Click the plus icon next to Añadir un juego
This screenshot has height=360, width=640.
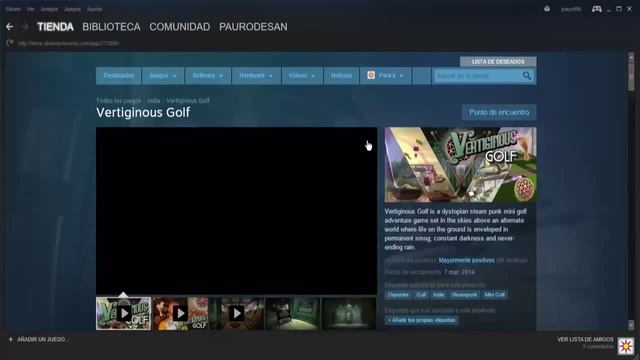click(11, 340)
